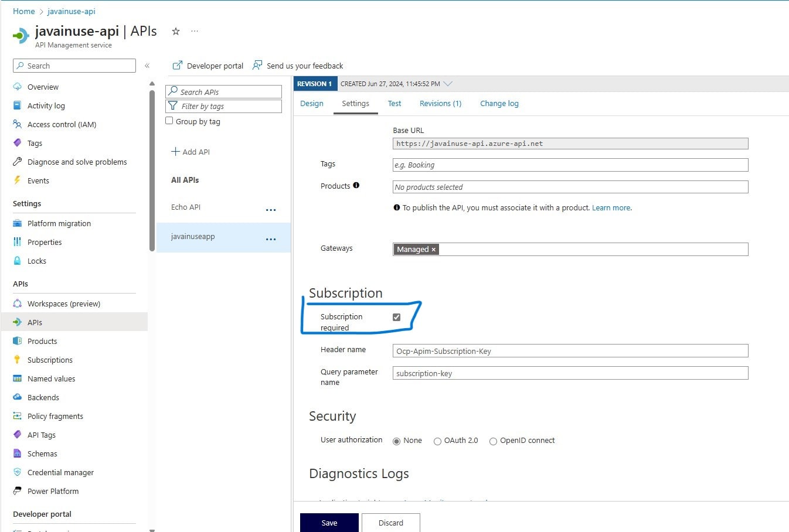Click the Products icon

click(17, 341)
